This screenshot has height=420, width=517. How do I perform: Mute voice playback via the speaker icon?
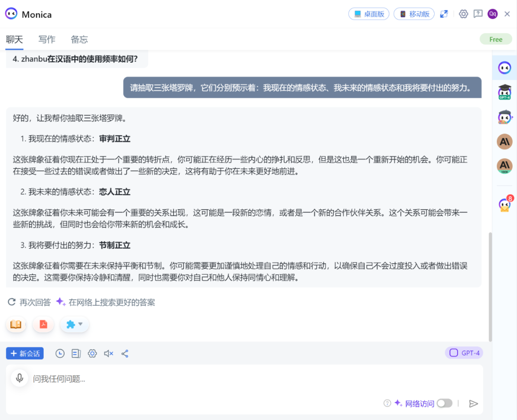(x=108, y=354)
